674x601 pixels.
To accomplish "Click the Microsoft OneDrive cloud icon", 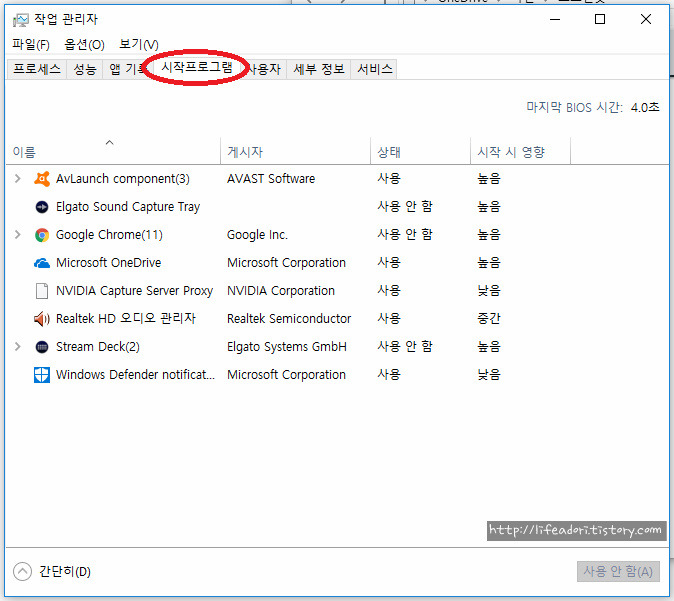I will coord(42,263).
